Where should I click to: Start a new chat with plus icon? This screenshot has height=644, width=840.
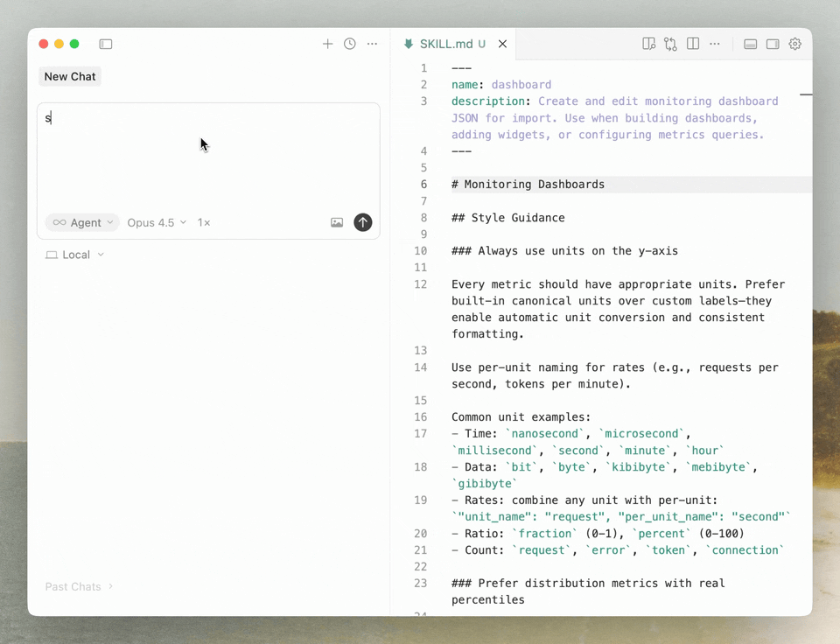pos(327,44)
